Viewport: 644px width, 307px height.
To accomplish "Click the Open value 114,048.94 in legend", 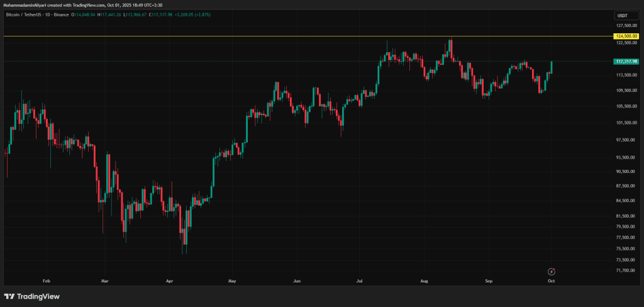I will 86,13.
